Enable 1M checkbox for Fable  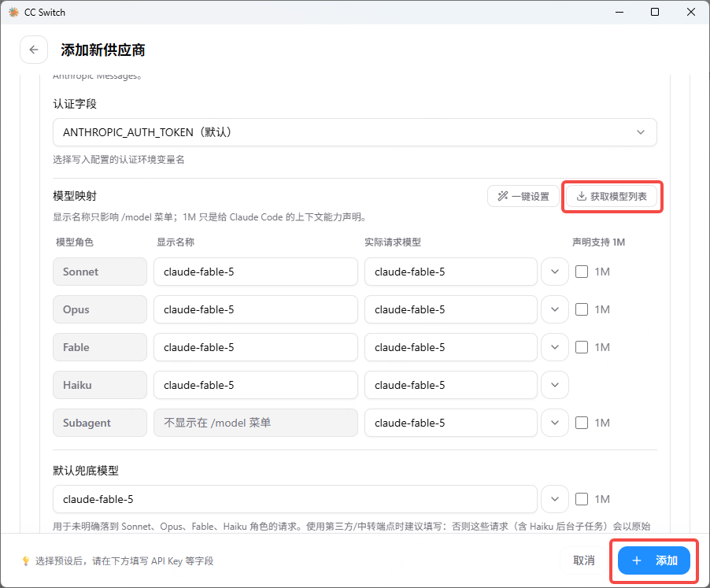pyautogui.click(x=582, y=347)
